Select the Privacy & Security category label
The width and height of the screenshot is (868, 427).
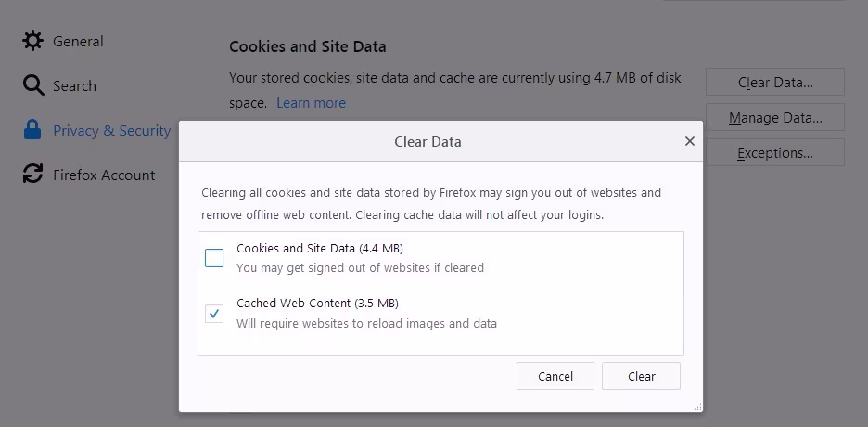coord(111,130)
